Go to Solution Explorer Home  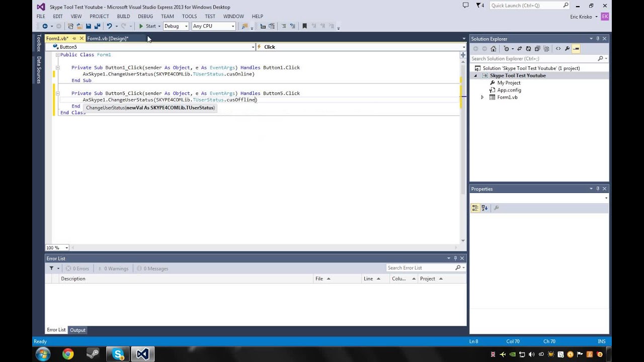494,49
